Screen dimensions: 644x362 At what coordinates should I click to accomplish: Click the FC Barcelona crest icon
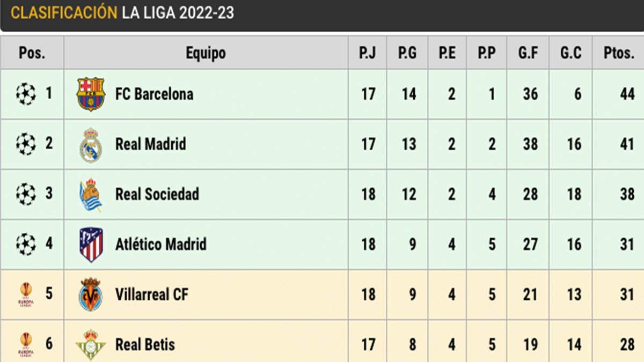tap(90, 94)
